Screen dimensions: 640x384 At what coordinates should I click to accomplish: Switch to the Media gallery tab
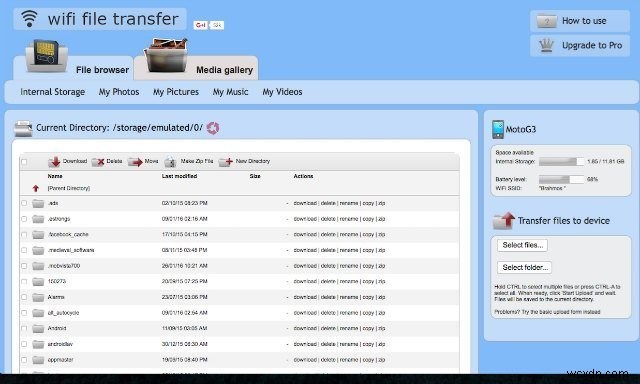(x=196, y=68)
